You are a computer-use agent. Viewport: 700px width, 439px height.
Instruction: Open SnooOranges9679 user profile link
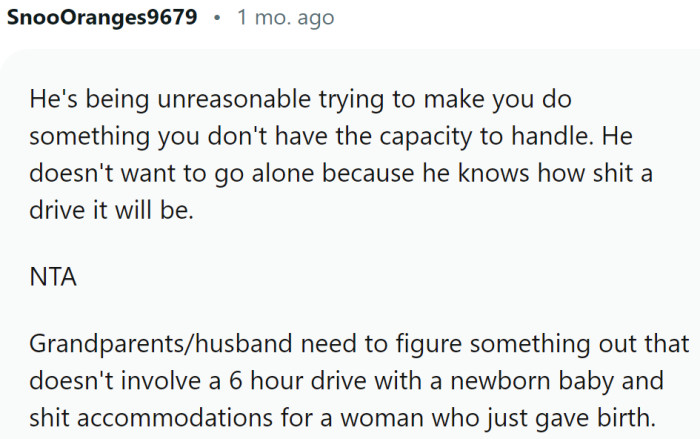[x=101, y=19]
